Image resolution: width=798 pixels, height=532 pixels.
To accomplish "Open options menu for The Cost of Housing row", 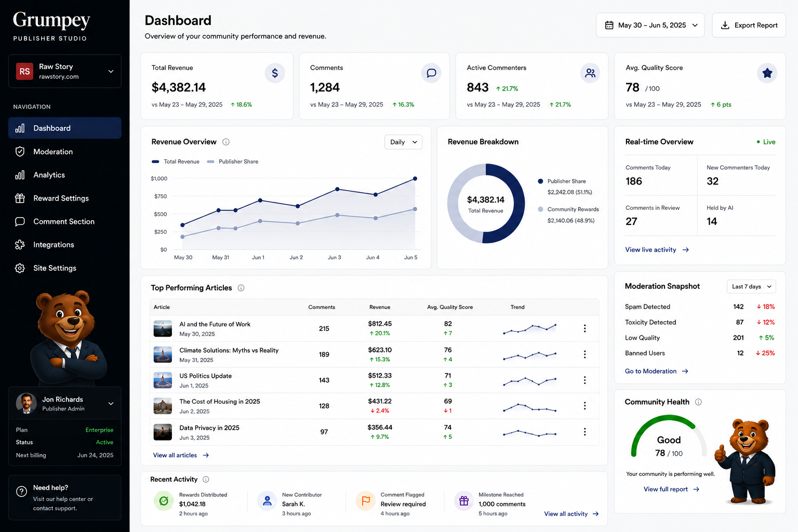I will 584,406.
